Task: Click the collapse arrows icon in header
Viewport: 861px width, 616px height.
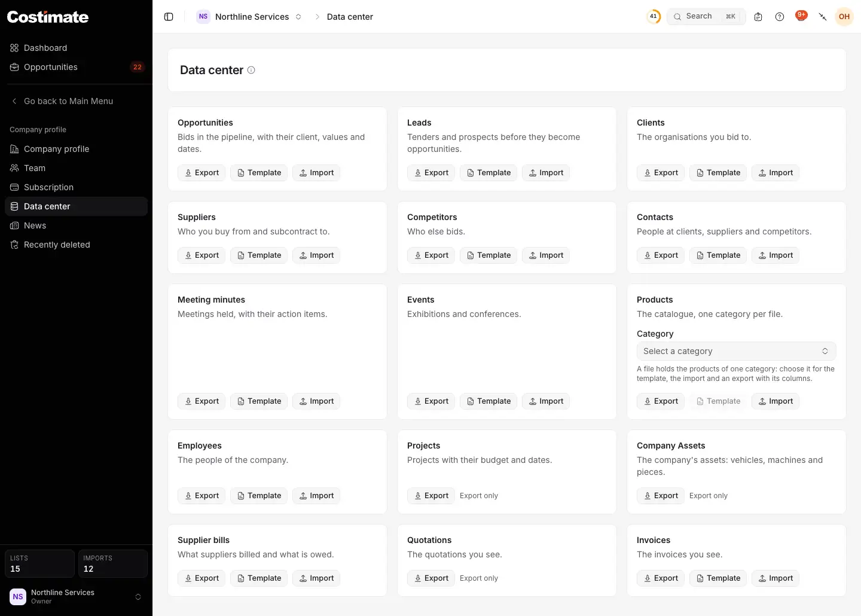Action: point(823,17)
